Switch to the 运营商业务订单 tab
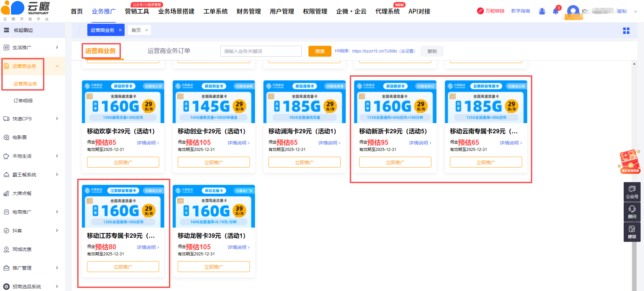The width and height of the screenshot is (644, 291). coord(169,51)
